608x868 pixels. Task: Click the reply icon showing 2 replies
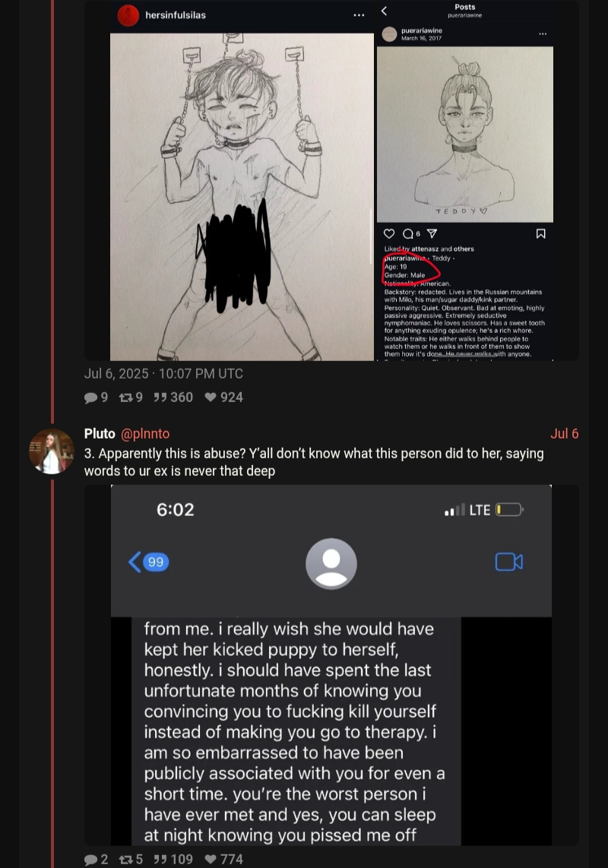(90, 860)
